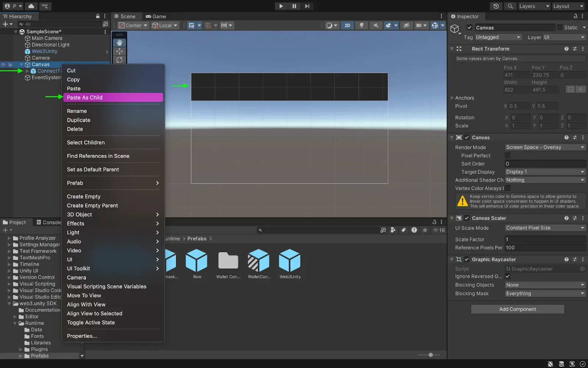Open the Unity cloud services icon
Image resolution: width=588 pixels, height=368 pixels.
[x=31, y=6]
